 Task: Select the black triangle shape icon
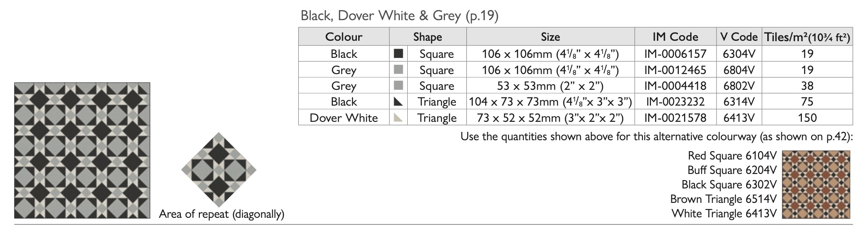pos(398,102)
